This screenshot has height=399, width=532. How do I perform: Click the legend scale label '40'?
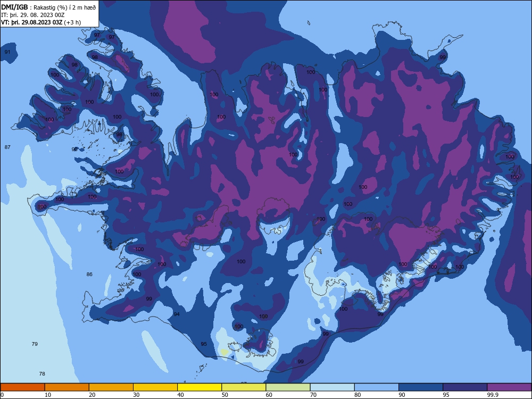click(x=180, y=395)
